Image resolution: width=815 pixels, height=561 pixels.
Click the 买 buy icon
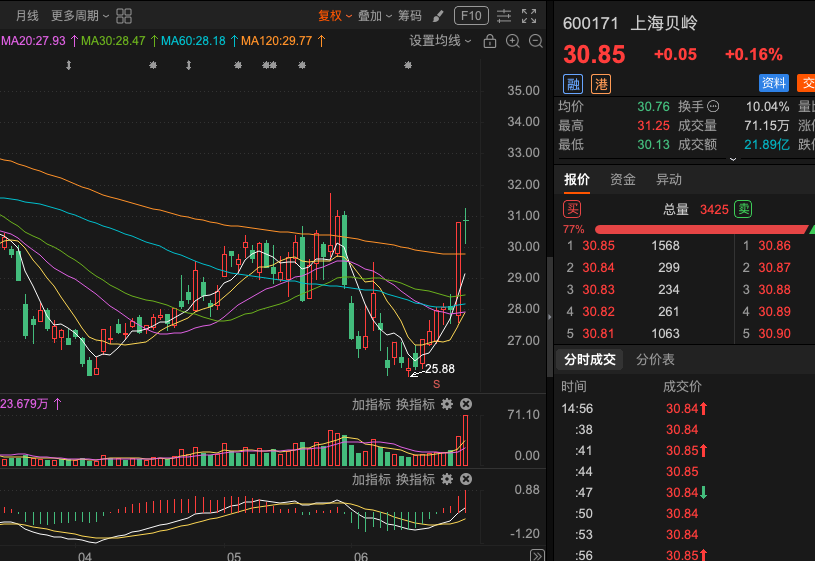pos(572,209)
